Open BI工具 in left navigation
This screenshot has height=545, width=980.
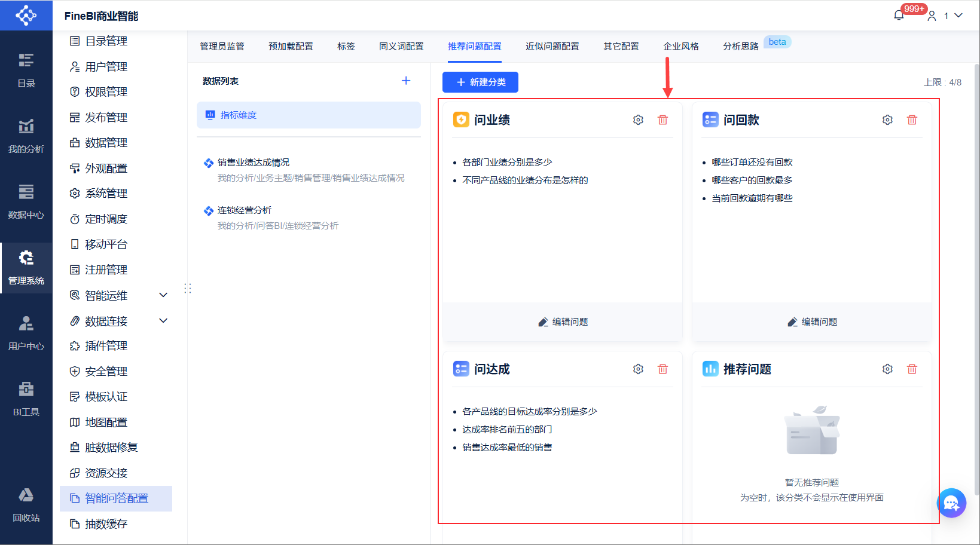(26, 399)
